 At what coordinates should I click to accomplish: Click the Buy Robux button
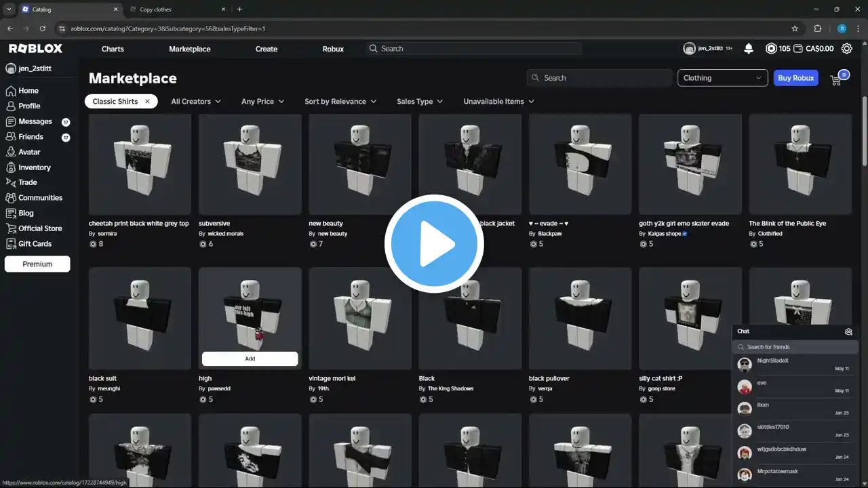tap(796, 78)
